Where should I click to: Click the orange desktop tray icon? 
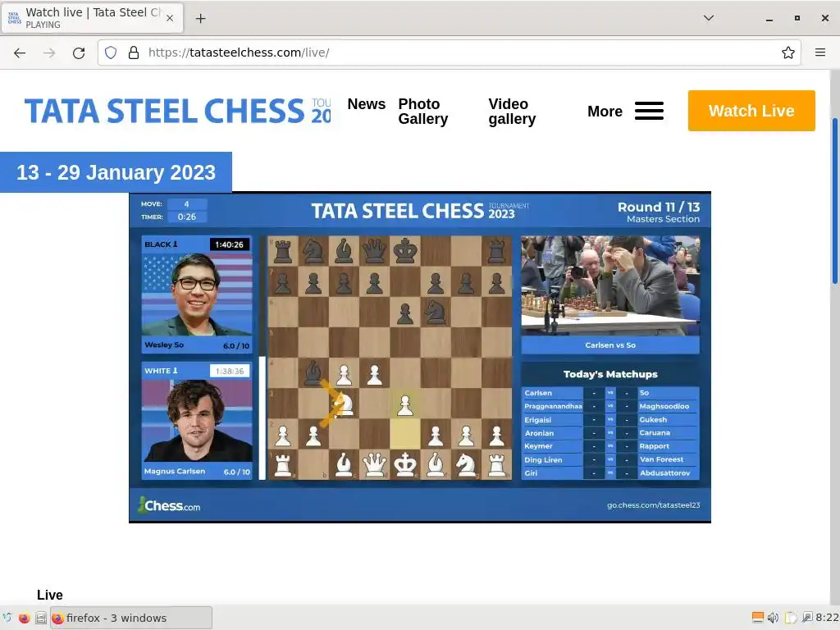pyautogui.click(x=757, y=618)
